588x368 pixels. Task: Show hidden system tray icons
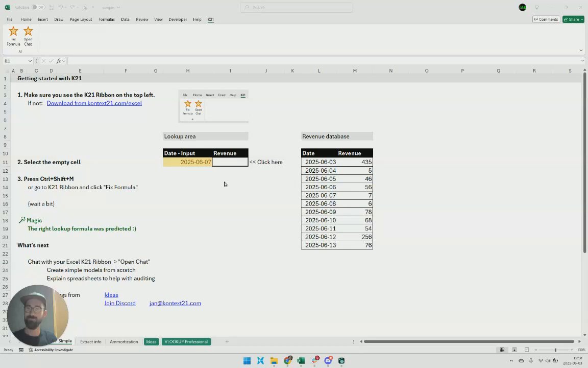[511, 361]
